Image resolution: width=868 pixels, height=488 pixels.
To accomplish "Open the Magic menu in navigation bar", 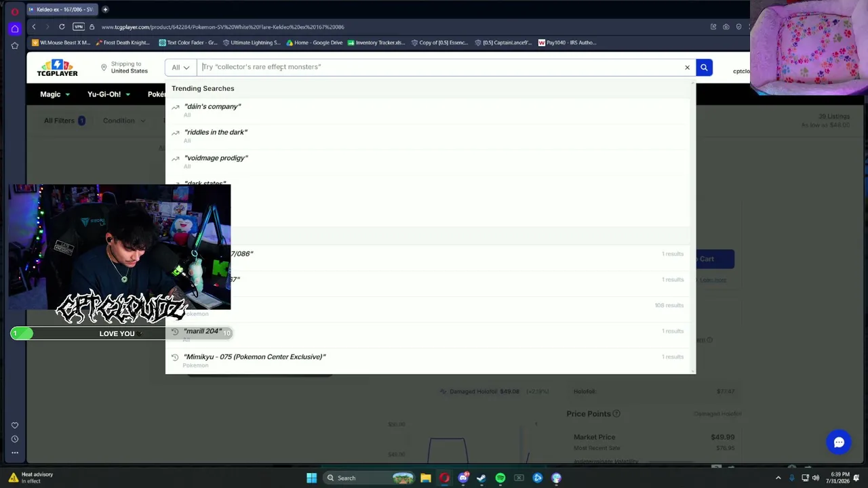I will tap(55, 94).
